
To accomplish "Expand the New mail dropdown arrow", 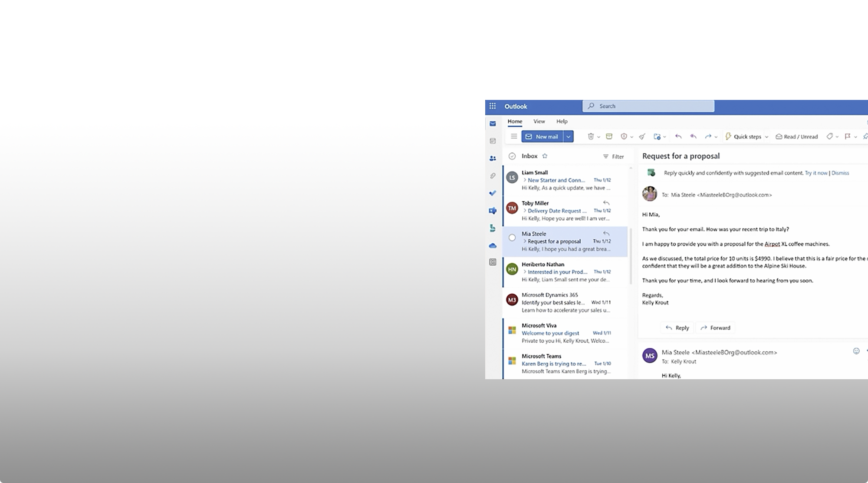I will pyautogui.click(x=568, y=136).
